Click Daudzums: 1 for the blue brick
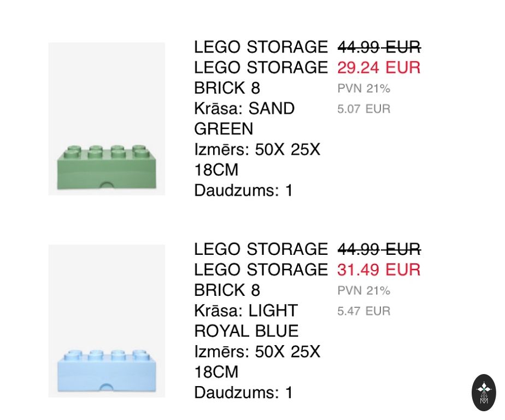 244,393
